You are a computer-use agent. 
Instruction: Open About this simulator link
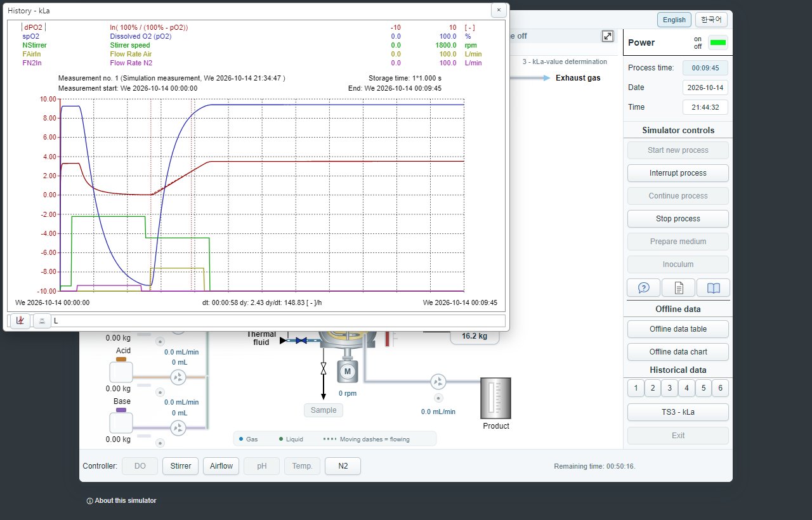pos(121,500)
